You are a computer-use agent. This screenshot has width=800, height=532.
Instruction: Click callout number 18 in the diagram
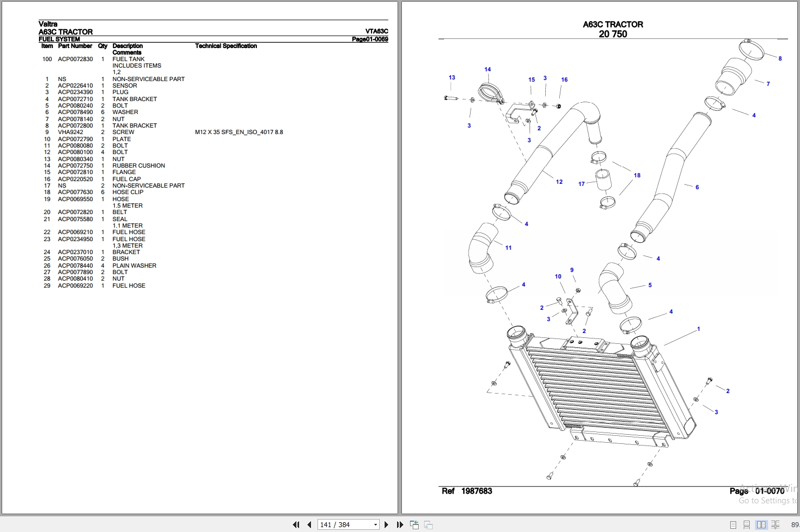(637, 175)
